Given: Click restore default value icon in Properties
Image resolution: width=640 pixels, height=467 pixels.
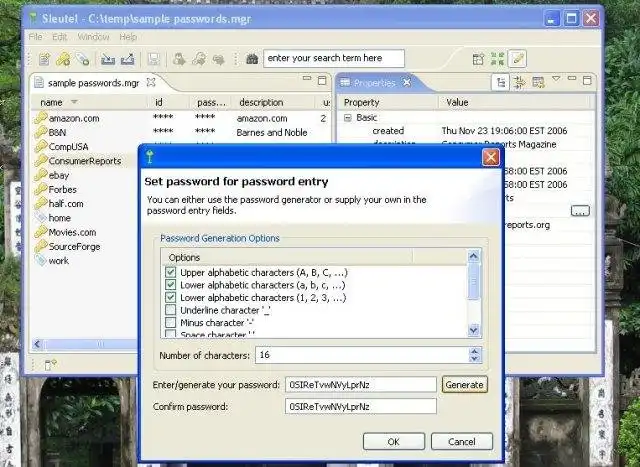Looking at the screenshot, I should [x=538, y=82].
